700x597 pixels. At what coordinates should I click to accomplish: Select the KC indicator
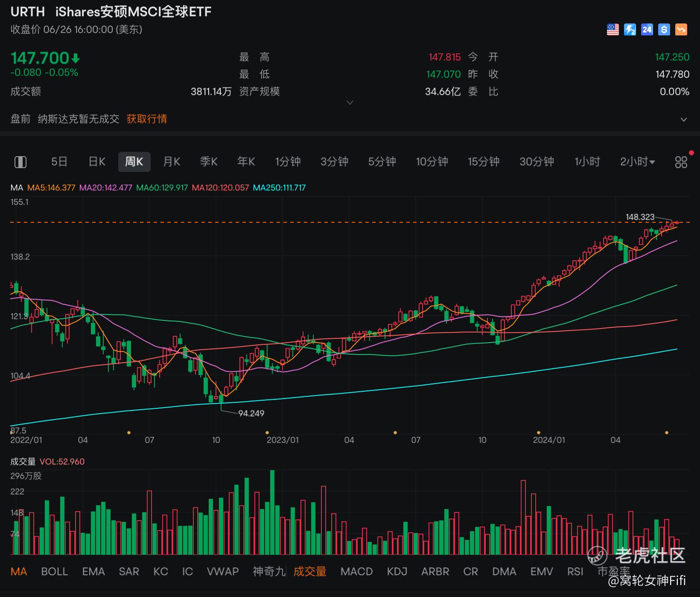tap(161, 571)
